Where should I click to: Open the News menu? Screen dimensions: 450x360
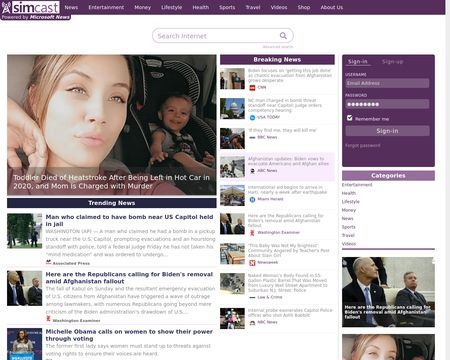[71, 7]
